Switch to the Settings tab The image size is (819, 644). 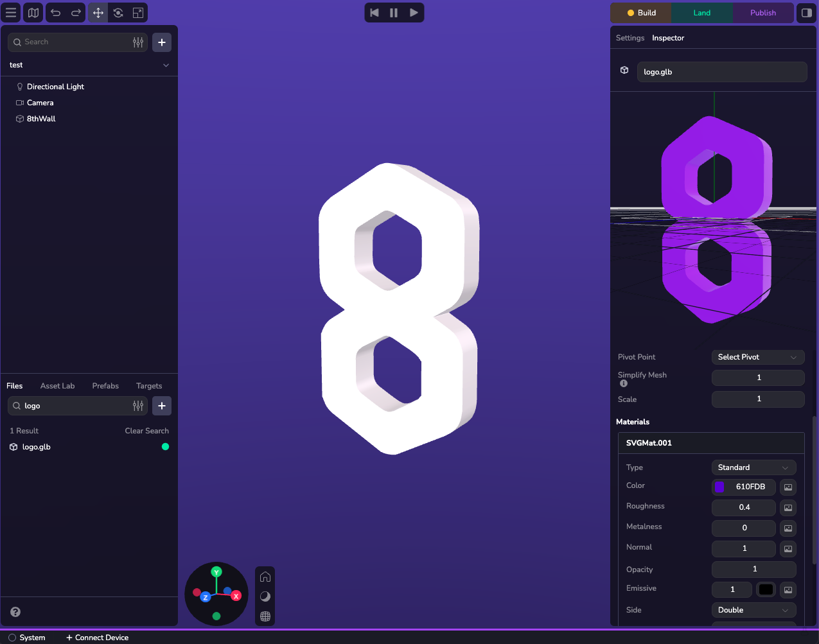click(630, 38)
